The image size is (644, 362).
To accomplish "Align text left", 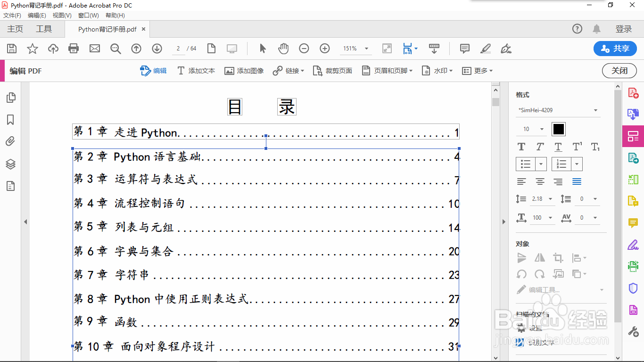I will (521, 181).
